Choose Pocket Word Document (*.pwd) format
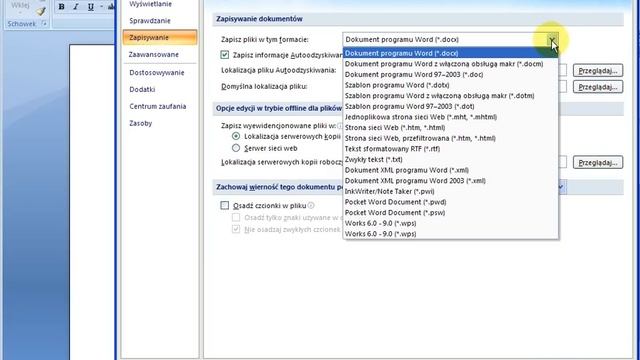 tap(451, 202)
